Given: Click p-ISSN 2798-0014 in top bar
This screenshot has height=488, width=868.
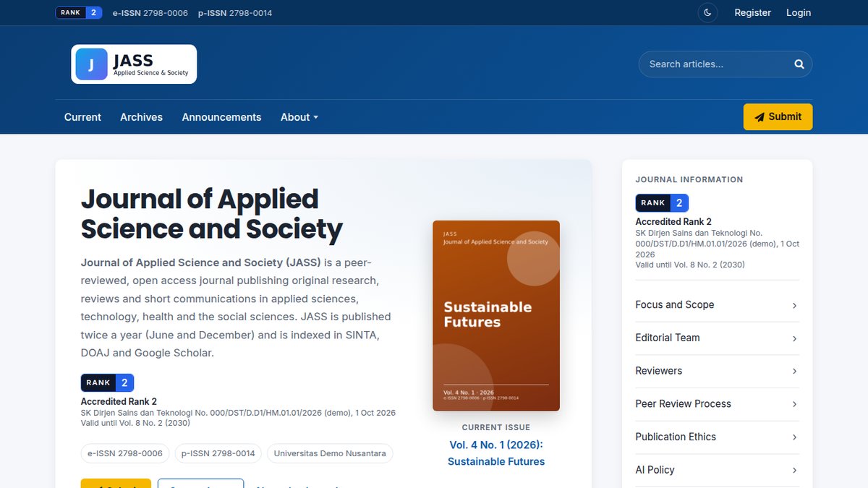Looking at the screenshot, I should pos(235,13).
